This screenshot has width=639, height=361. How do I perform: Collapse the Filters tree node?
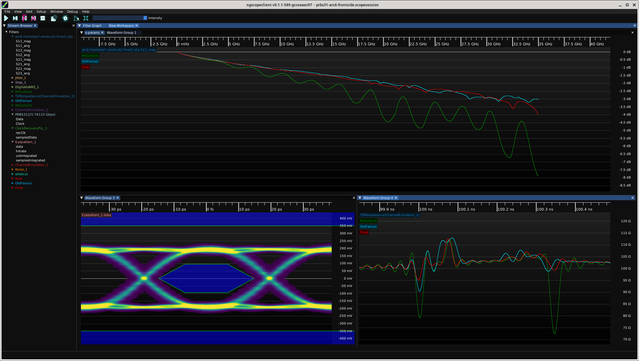[7, 32]
